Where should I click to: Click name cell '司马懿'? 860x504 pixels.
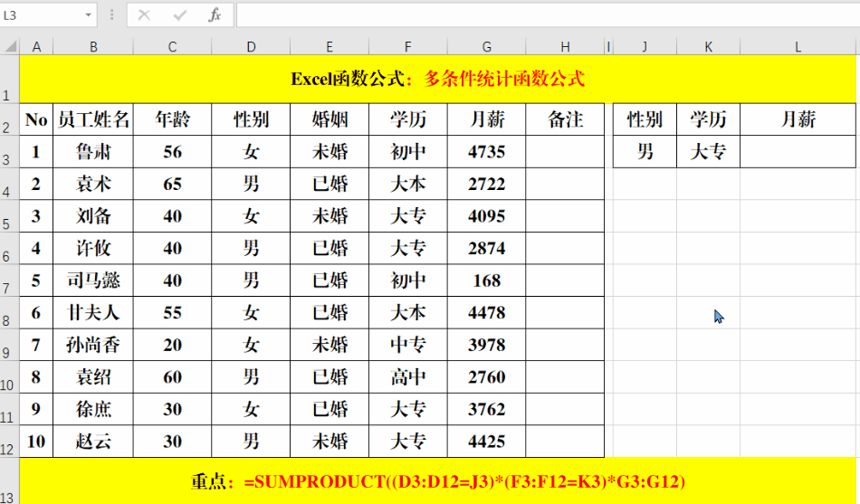pyautogui.click(x=93, y=281)
